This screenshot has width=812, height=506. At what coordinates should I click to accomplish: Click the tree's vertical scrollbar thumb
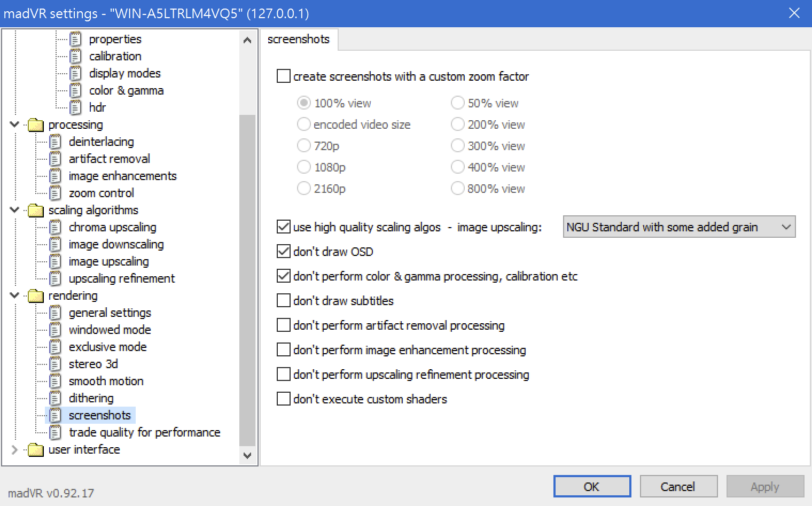pyautogui.click(x=247, y=280)
